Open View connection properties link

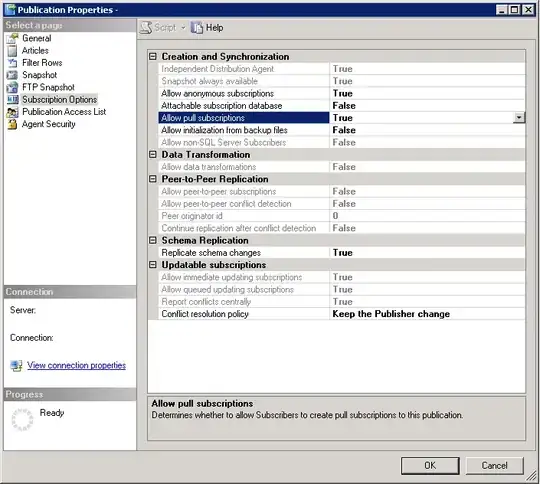[76, 365]
